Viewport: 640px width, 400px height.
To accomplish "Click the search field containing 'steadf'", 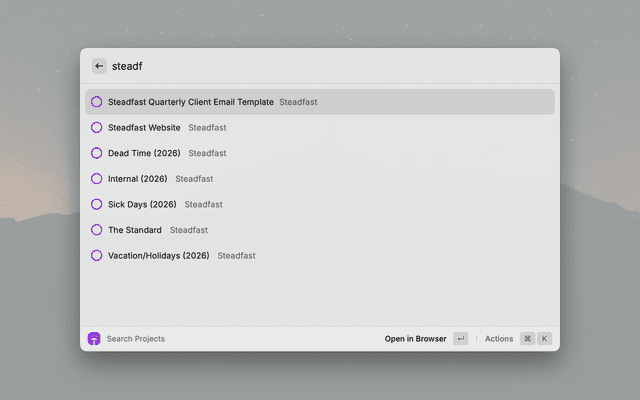I will pos(320,66).
